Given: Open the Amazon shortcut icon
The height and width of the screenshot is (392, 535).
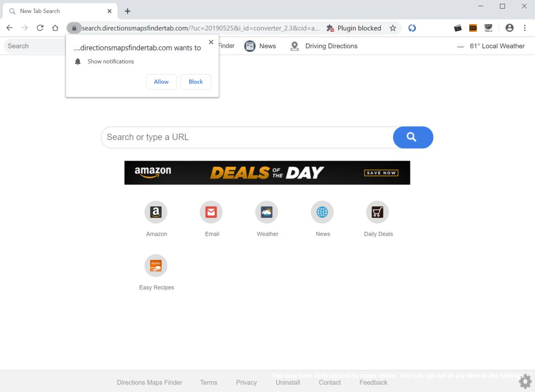Looking at the screenshot, I should 156,212.
